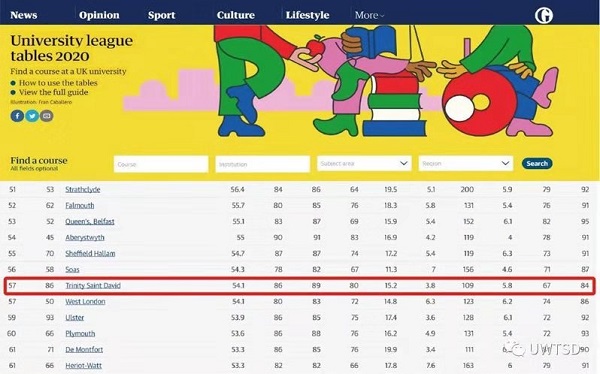Click the Search button
This screenshot has height=374, width=600.
[537, 163]
